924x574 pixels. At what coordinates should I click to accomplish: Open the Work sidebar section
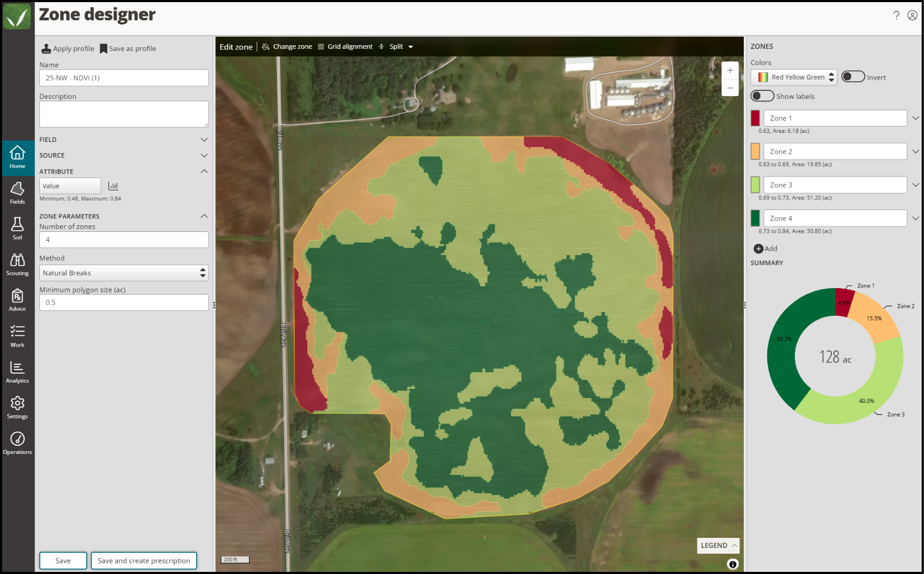pyautogui.click(x=18, y=336)
